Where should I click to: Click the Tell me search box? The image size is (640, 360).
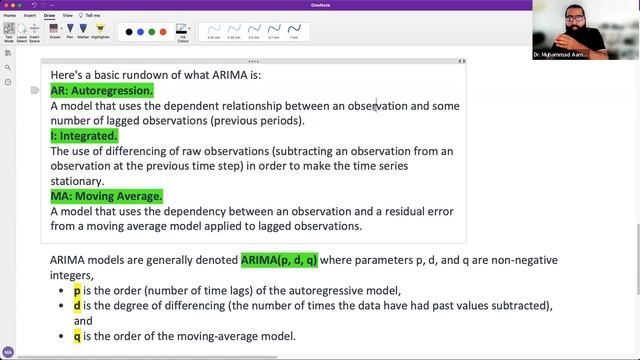90,16
